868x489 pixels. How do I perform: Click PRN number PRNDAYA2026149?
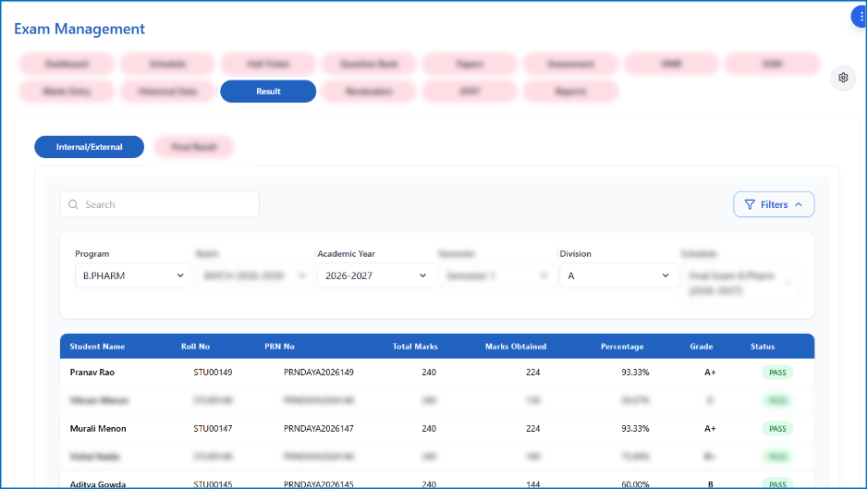click(319, 373)
